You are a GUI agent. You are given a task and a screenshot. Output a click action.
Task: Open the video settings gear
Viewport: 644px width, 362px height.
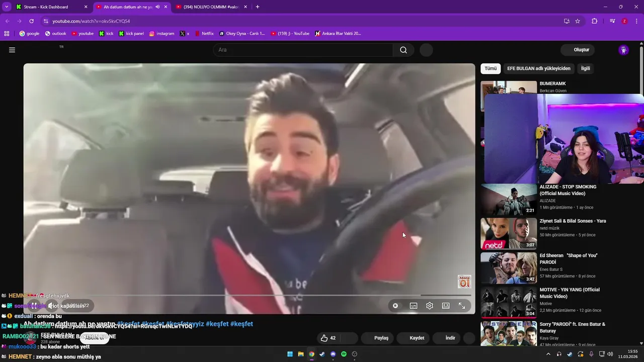click(430, 306)
